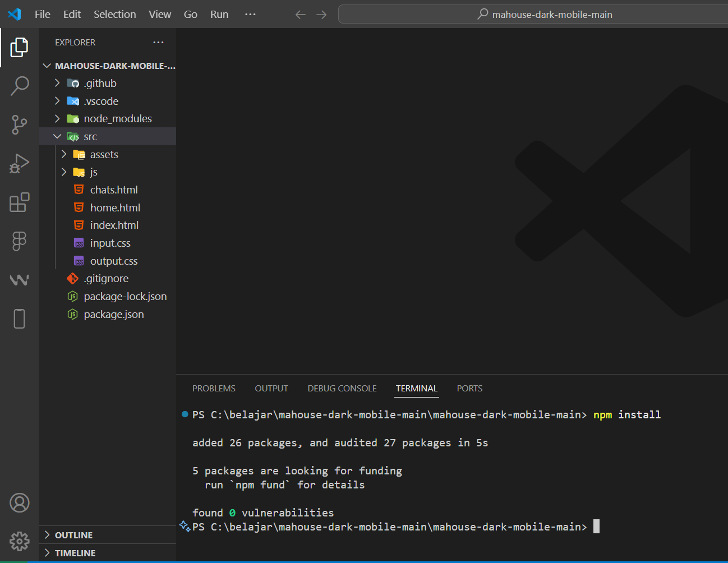
Task: Switch to the PROBLEMS panel tab
Action: (x=214, y=388)
